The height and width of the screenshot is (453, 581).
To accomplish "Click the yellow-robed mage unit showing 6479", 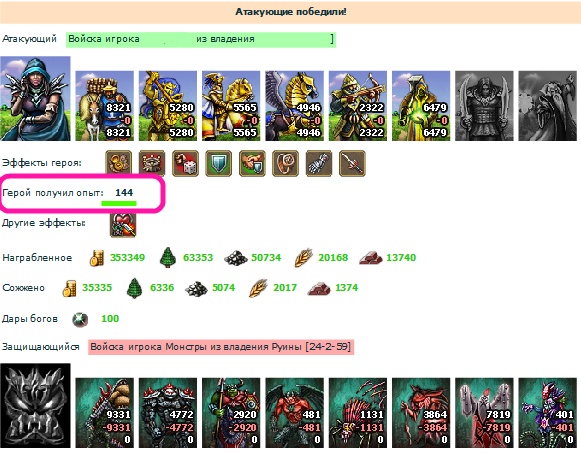I will 421,106.
